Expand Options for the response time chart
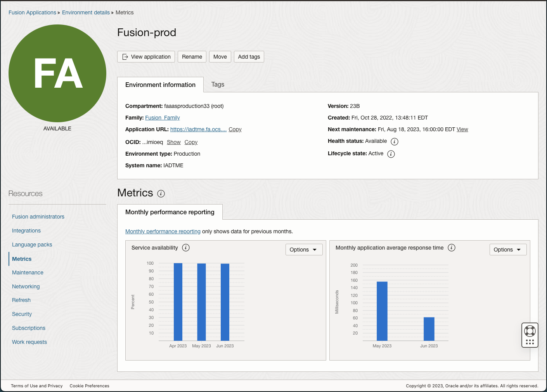Screen dimensions: 547x392 pyautogui.click(x=508, y=249)
